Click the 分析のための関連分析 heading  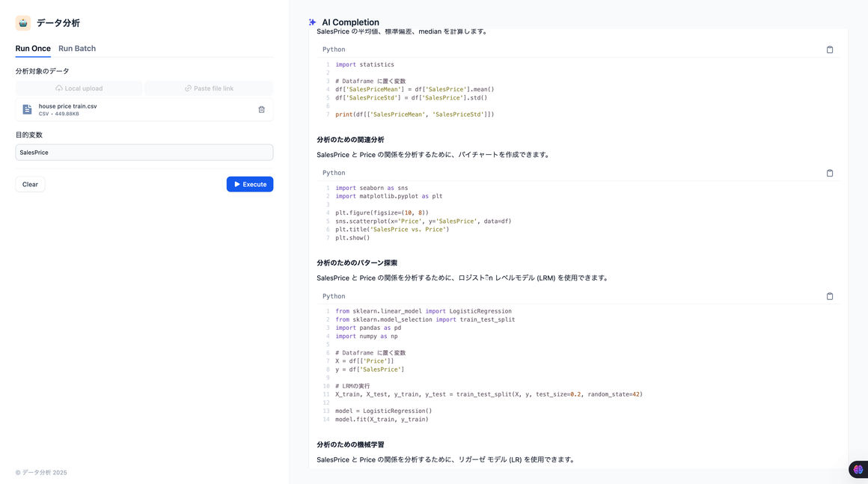tap(350, 140)
